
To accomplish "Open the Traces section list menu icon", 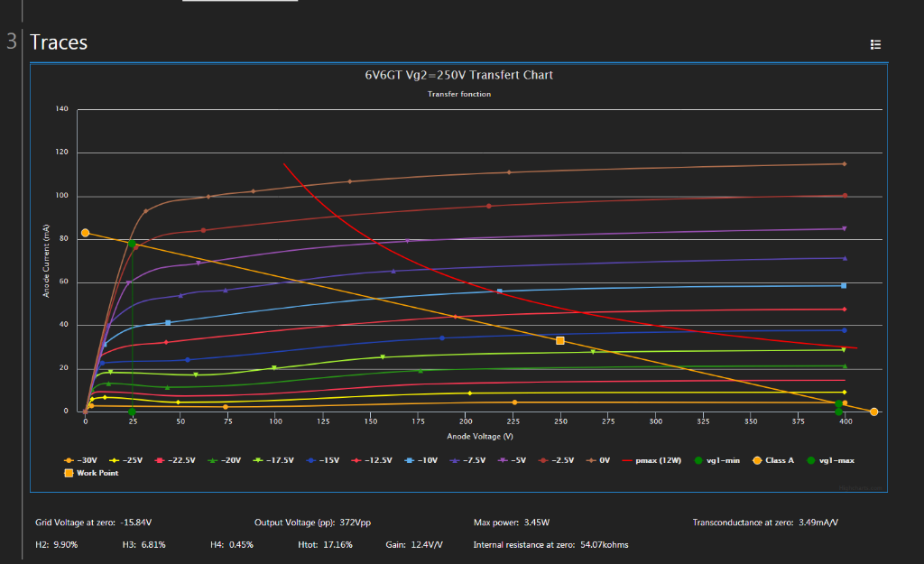I will [x=874, y=44].
